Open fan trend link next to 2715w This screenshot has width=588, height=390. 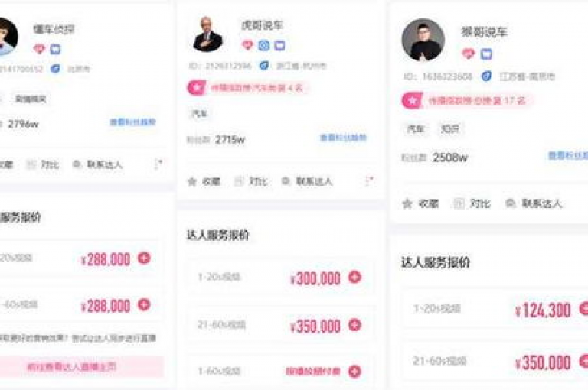point(343,138)
